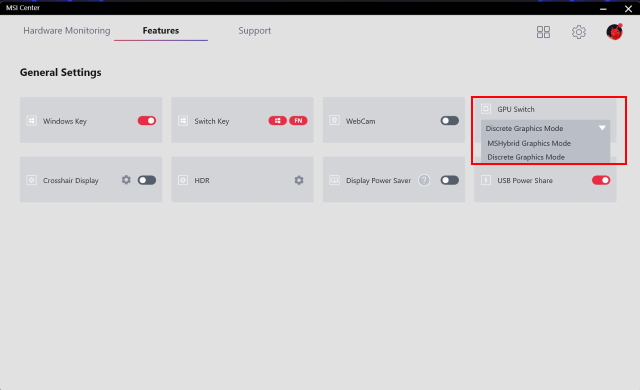The width and height of the screenshot is (640, 390).
Task: Select the Windows logo Switch Key option
Action: tap(277, 121)
